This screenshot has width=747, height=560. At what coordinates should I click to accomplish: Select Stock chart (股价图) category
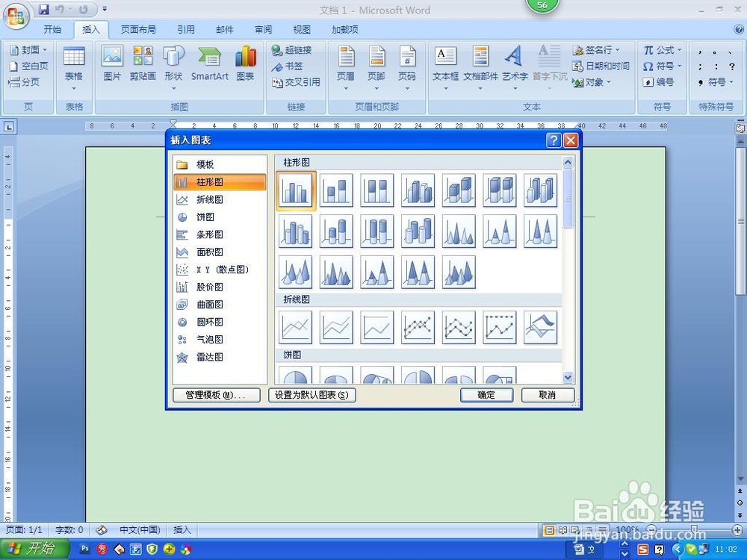[x=220, y=287]
